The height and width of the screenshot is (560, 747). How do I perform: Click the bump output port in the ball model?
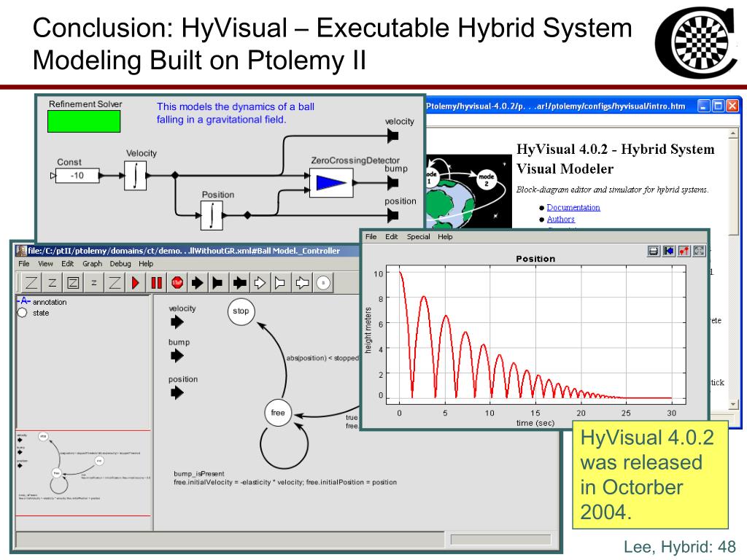(392, 182)
